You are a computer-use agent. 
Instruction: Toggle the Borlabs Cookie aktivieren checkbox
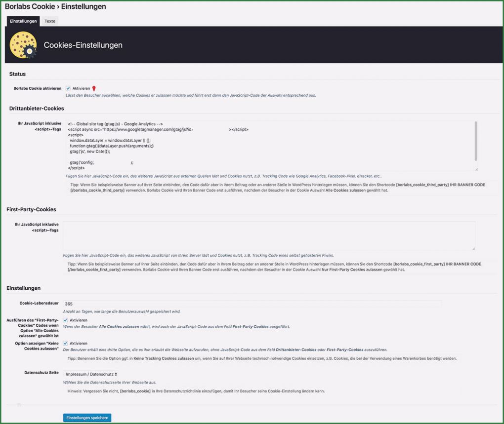point(68,88)
